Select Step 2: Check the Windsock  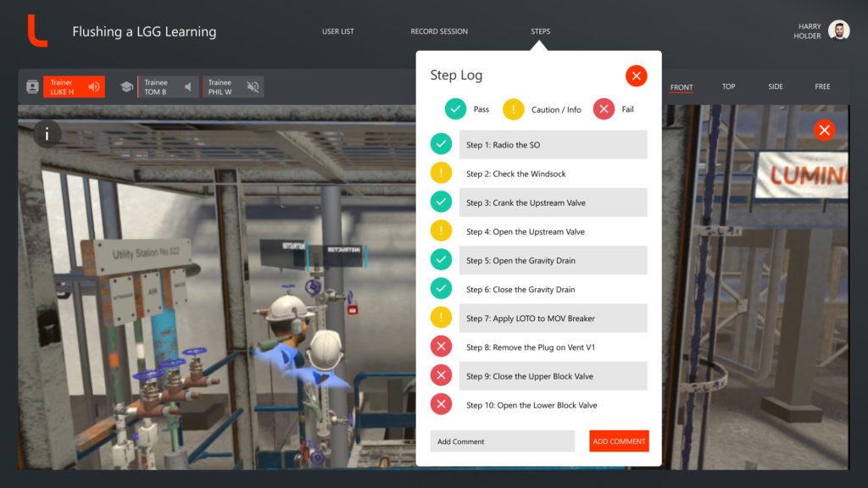point(553,174)
